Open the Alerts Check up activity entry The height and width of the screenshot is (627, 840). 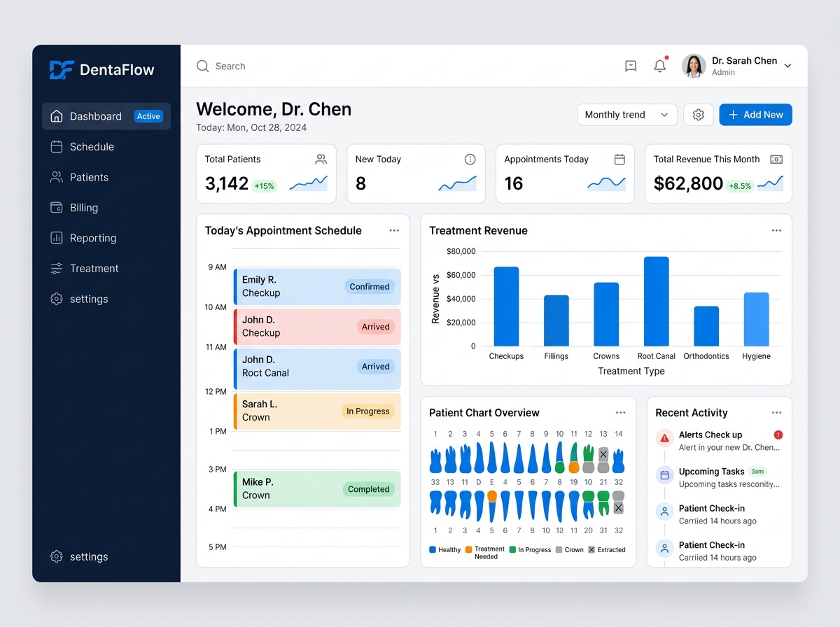click(x=719, y=441)
